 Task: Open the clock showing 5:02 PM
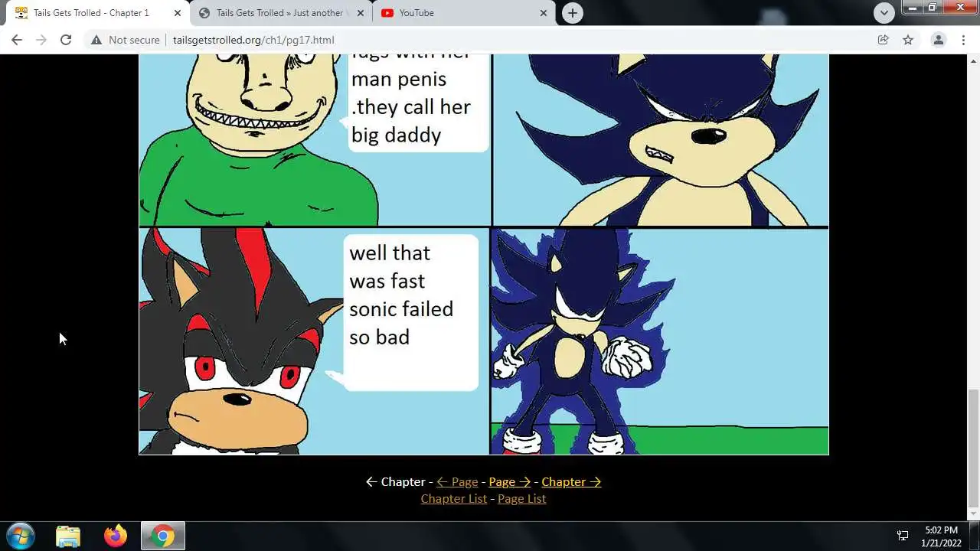pyautogui.click(x=941, y=536)
